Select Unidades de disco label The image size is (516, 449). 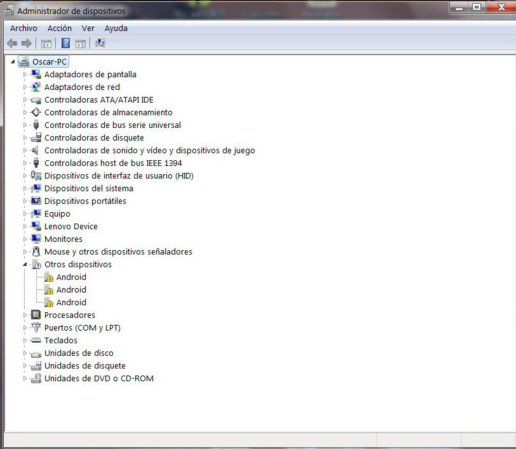[x=79, y=353]
